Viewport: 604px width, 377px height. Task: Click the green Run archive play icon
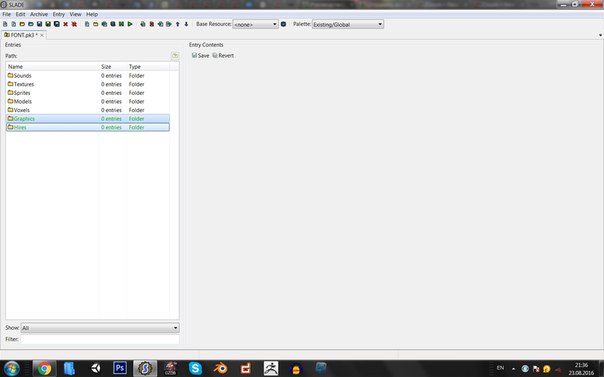(x=130, y=24)
